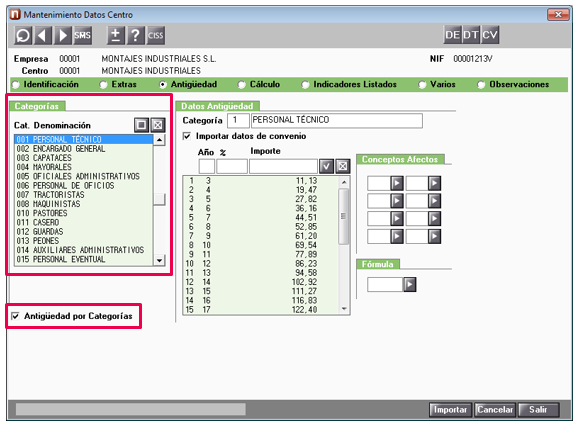581x428 pixels.
Task: Select the Extras radio tab
Action: [x=103, y=85]
